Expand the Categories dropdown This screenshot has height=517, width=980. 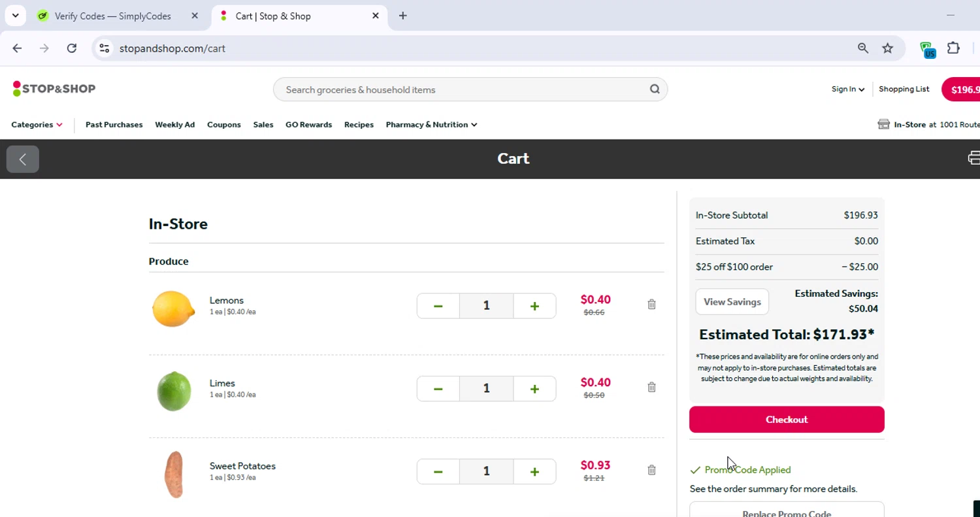click(37, 125)
